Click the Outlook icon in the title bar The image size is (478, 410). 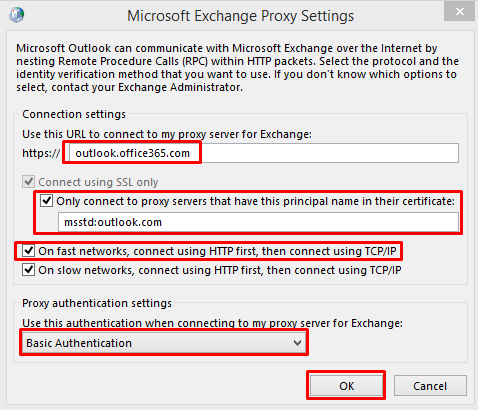[x=16, y=15]
